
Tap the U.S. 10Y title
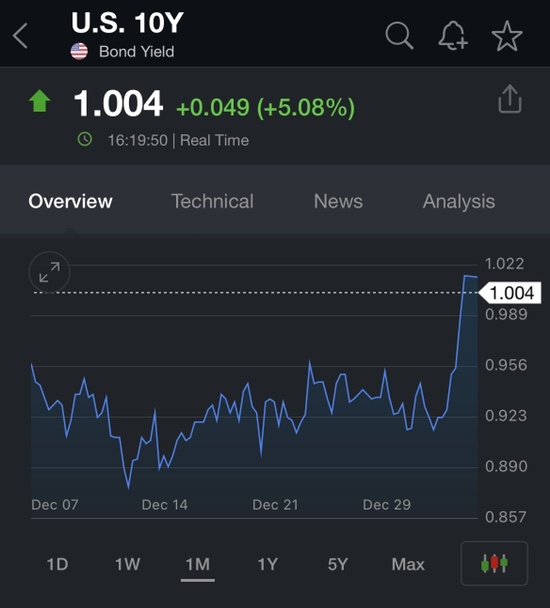(x=127, y=23)
